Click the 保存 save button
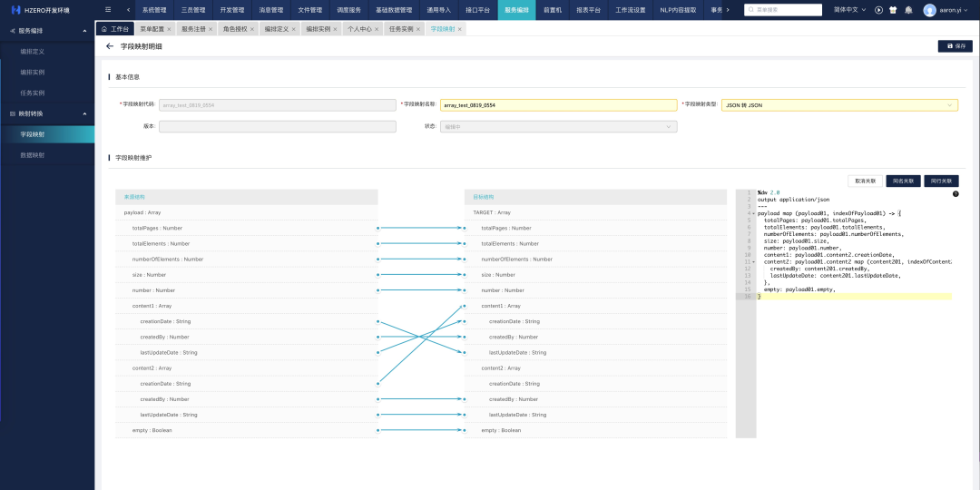980x490 pixels. click(x=955, y=45)
